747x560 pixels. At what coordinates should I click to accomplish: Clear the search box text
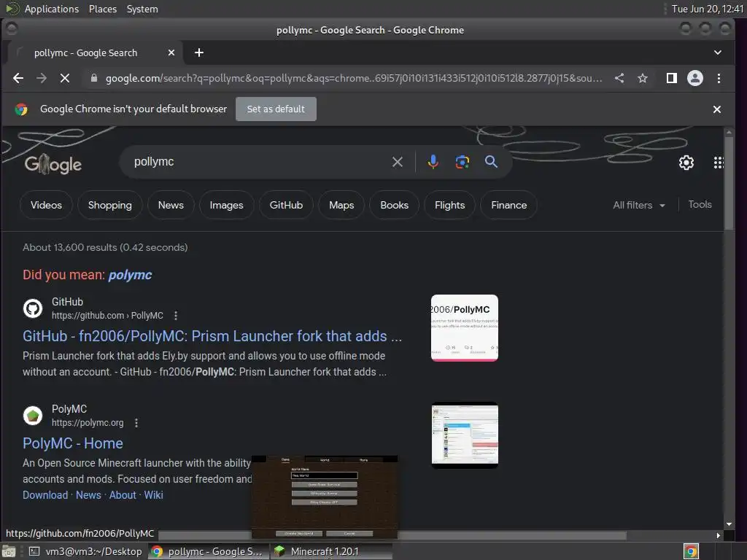[397, 162]
